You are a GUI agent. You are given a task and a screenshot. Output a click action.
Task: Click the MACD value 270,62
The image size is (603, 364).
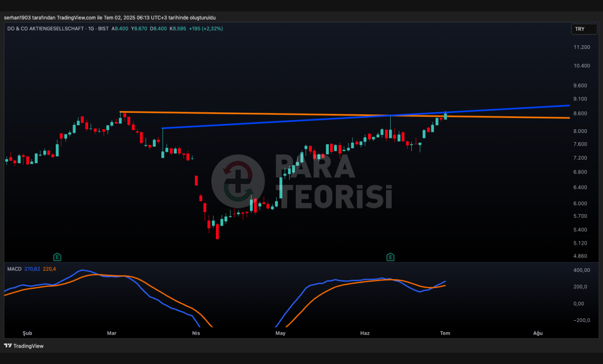point(32,269)
